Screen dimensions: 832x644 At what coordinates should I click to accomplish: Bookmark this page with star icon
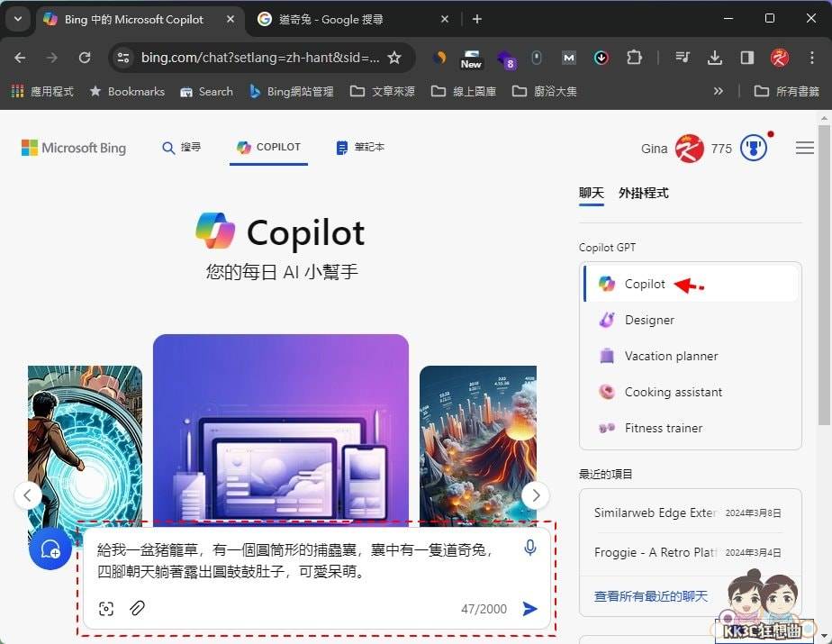(394, 58)
